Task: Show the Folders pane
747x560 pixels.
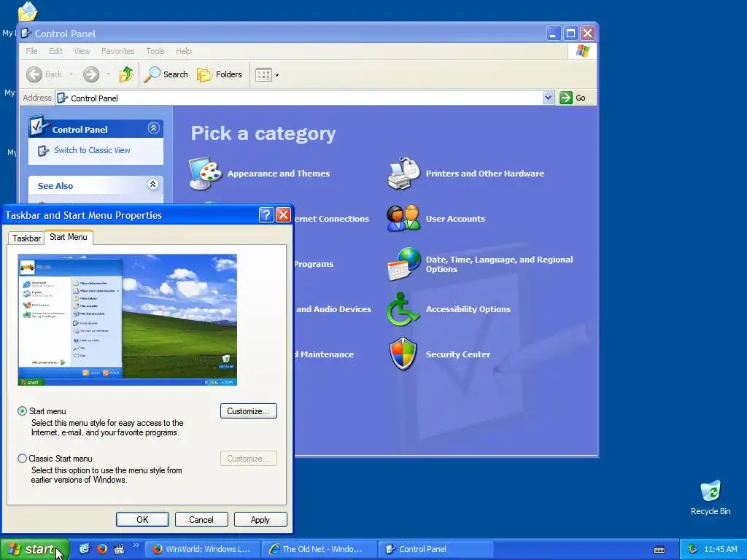Action: click(219, 74)
